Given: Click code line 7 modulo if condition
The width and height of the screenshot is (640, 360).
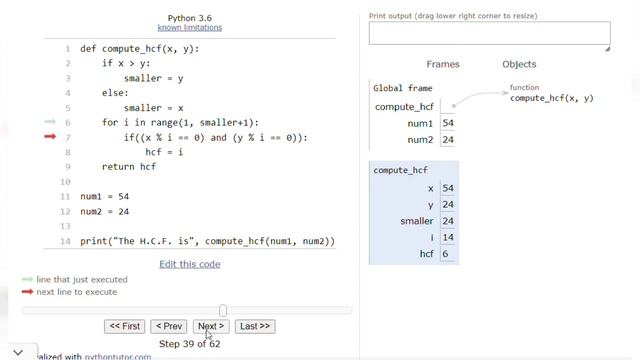Looking at the screenshot, I should coord(216,138).
